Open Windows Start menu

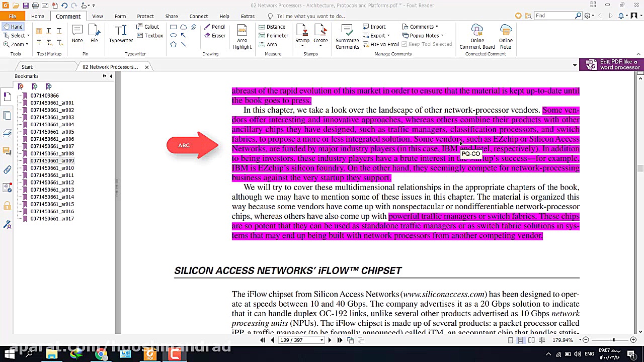(x=9, y=354)
